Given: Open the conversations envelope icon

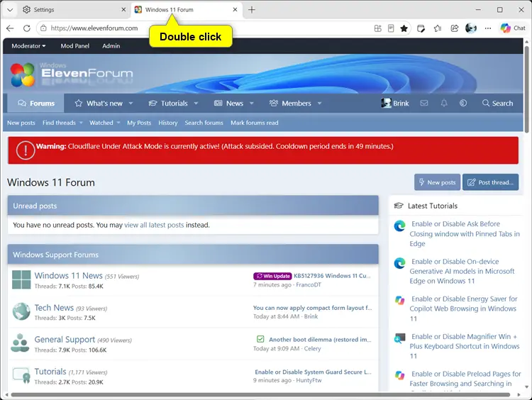Looking at the screenshot, I should pyautogui.click(x=424, y=103).
